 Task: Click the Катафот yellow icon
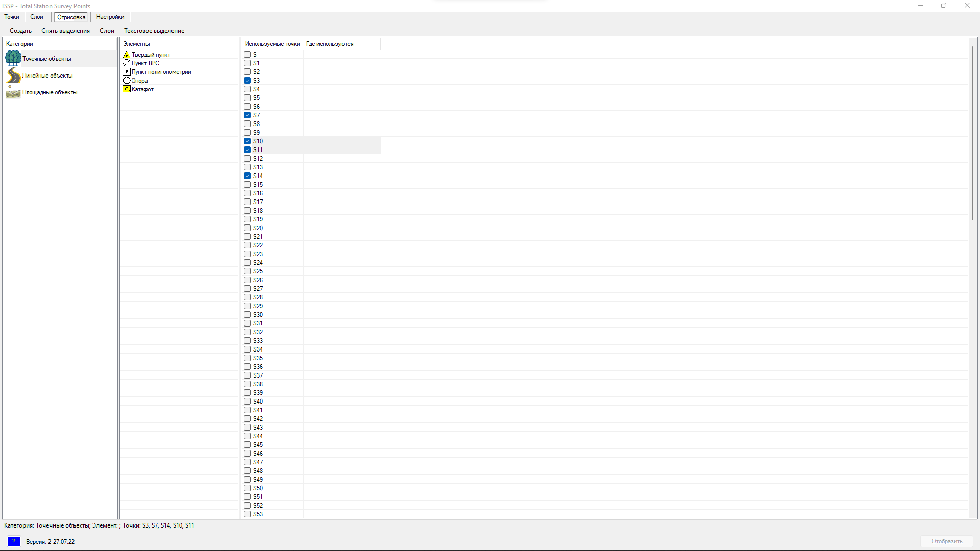(x=127, y=89)
